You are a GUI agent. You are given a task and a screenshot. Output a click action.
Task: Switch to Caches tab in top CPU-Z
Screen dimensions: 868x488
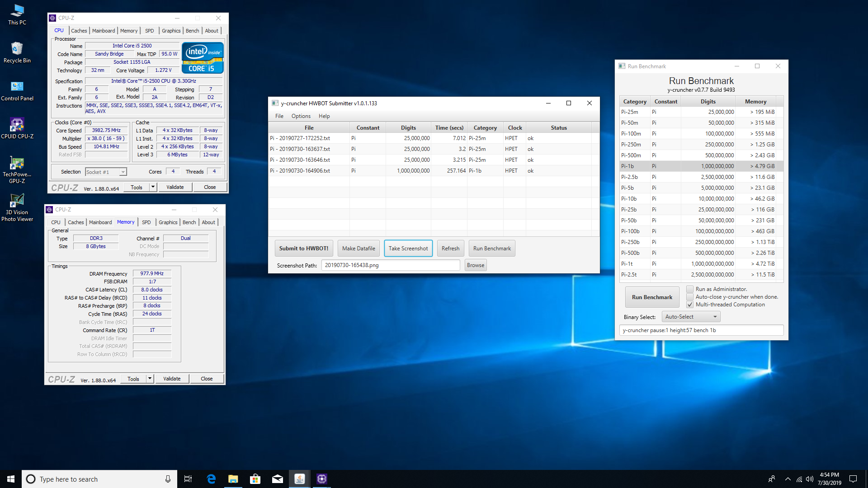tap(79, 31)
